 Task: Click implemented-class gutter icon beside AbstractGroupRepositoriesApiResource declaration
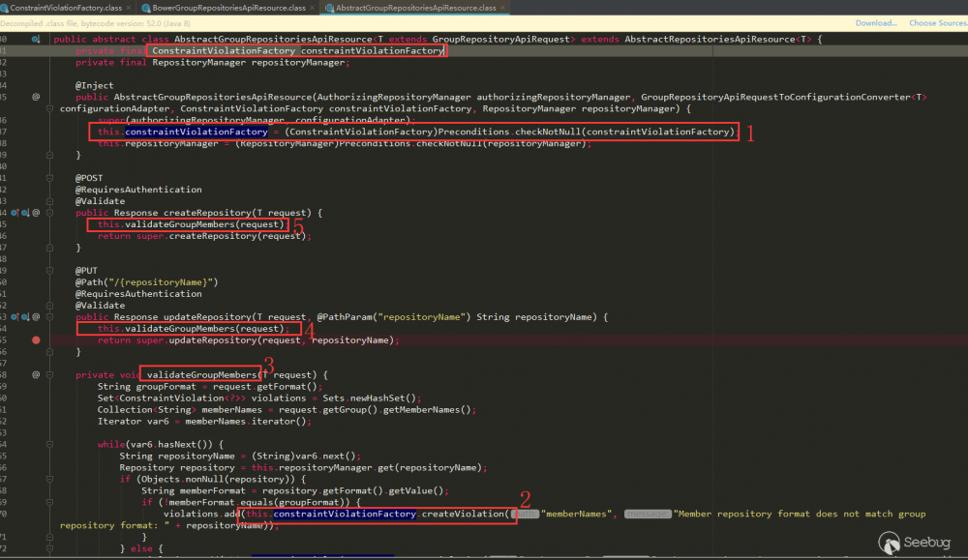(x=36, y=39)
